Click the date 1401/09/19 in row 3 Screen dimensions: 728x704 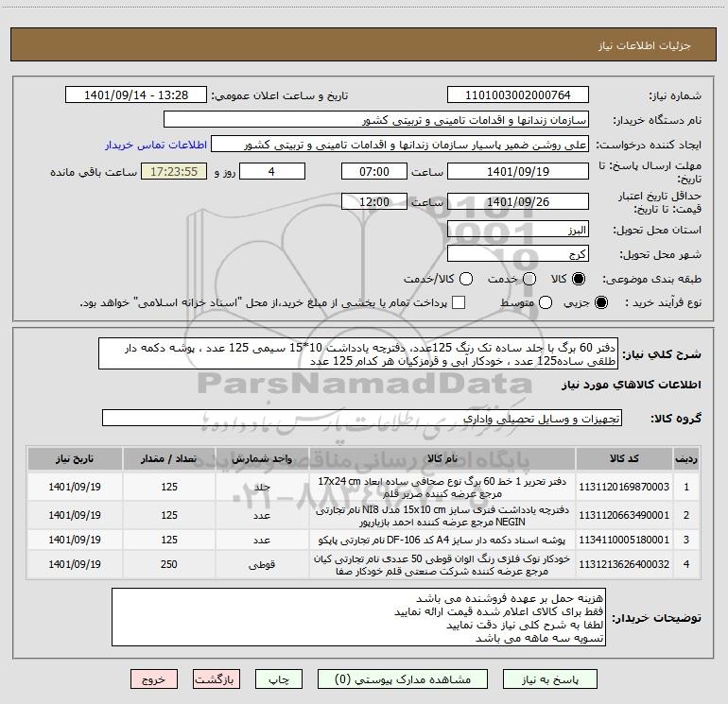[75, 540]
